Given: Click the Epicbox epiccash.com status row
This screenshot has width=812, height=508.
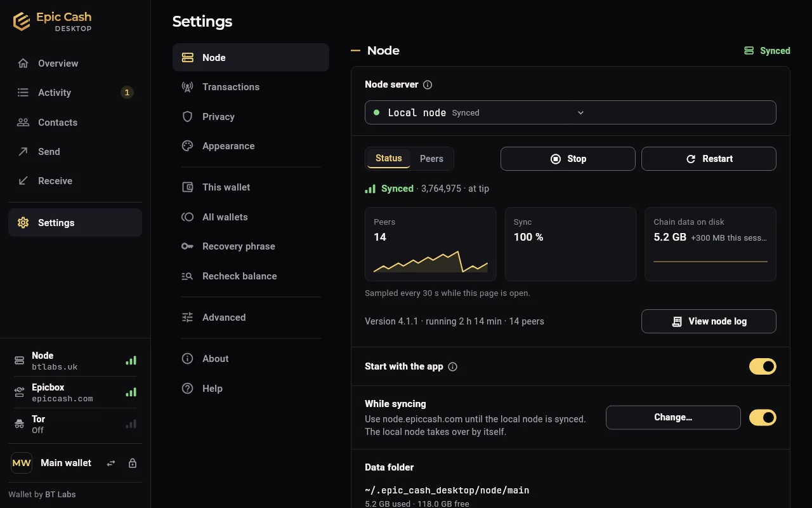Looking at the screenshot, I should pos(75,392).
